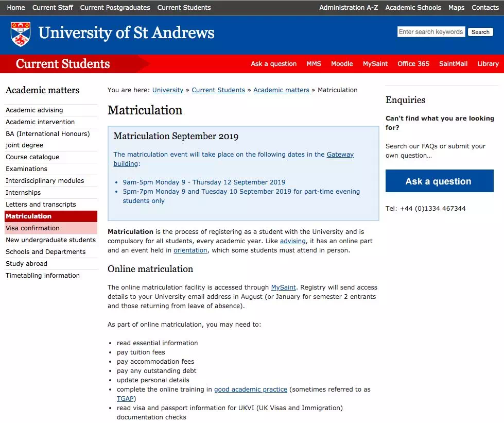Open Moodle in red bar
This screenshot has width=504, height=423.
tap(342, 64)
